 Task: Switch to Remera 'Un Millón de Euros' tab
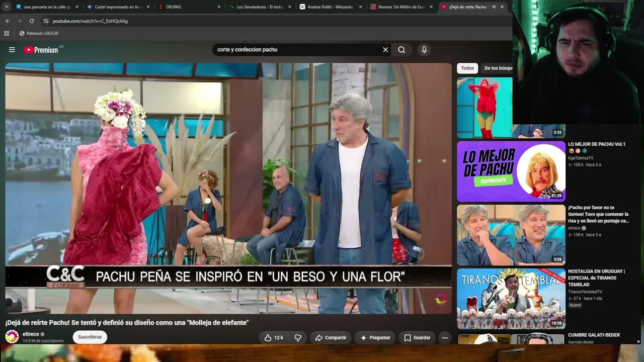pyautogui.click(x=400, y=7)
